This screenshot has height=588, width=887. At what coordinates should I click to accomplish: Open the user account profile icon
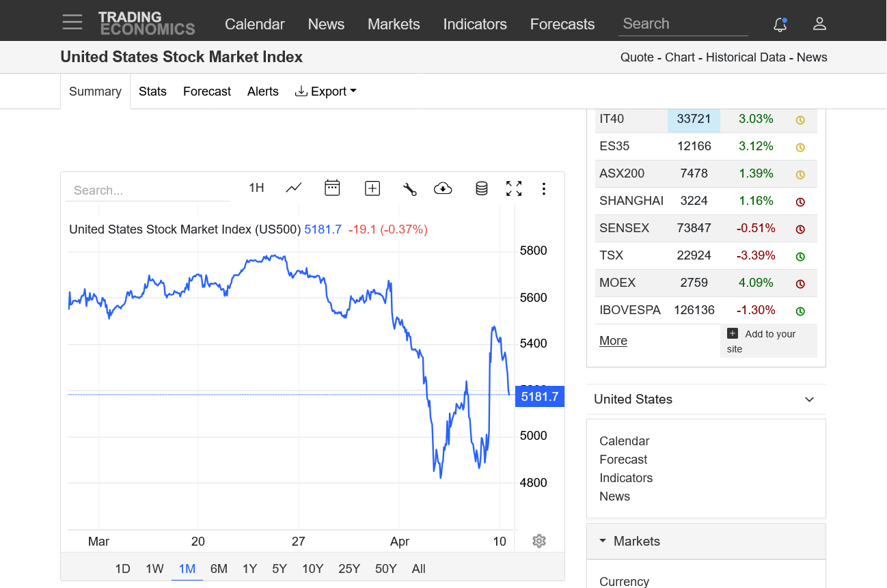(819, 24)
